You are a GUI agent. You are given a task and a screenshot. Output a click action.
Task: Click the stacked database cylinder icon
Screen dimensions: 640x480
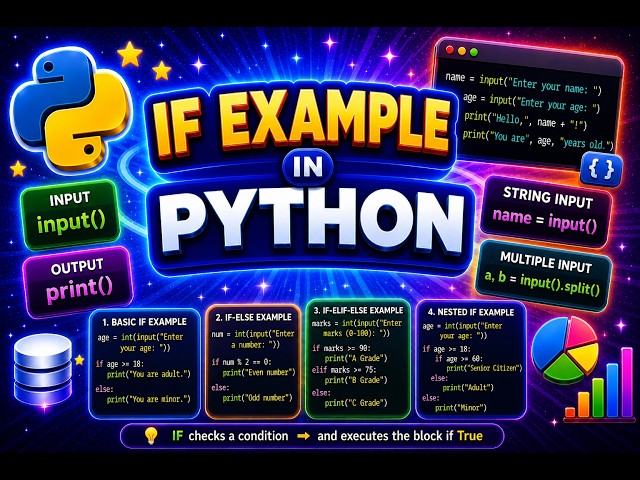(x=42, y=371)
